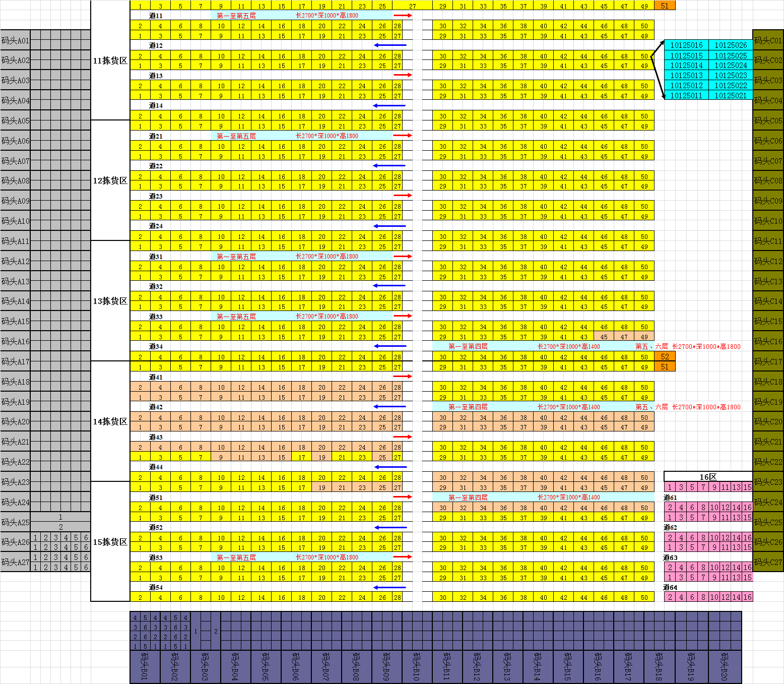Select the 12拣货区 zone label
784x684 pixels.
pos(110,180)
